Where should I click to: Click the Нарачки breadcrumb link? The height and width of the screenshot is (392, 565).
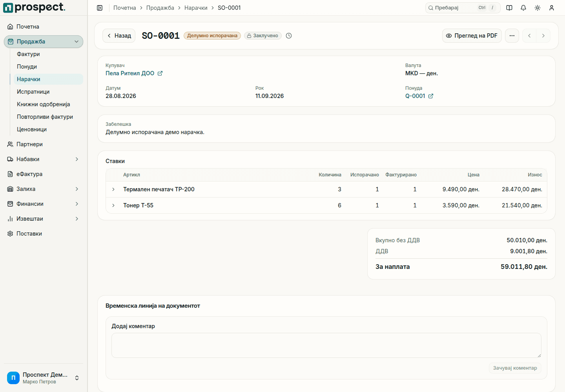[196, 8]
